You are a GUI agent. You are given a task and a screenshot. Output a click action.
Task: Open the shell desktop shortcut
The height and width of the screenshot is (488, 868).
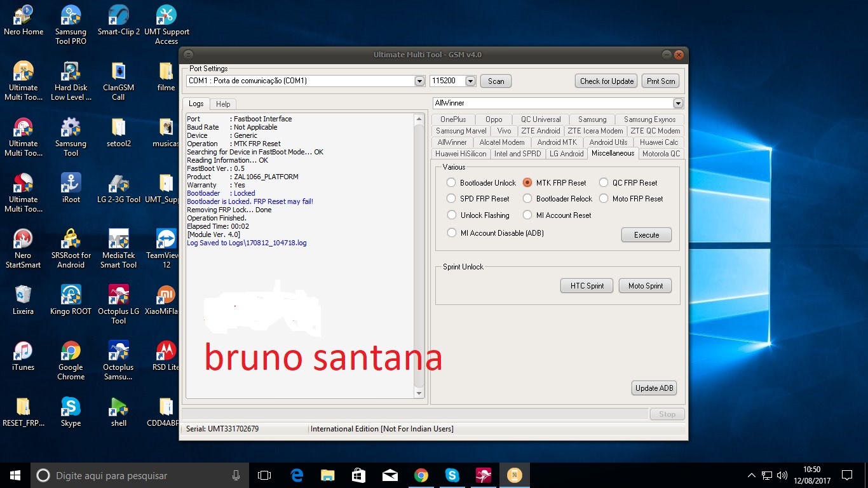coord(119,412)
